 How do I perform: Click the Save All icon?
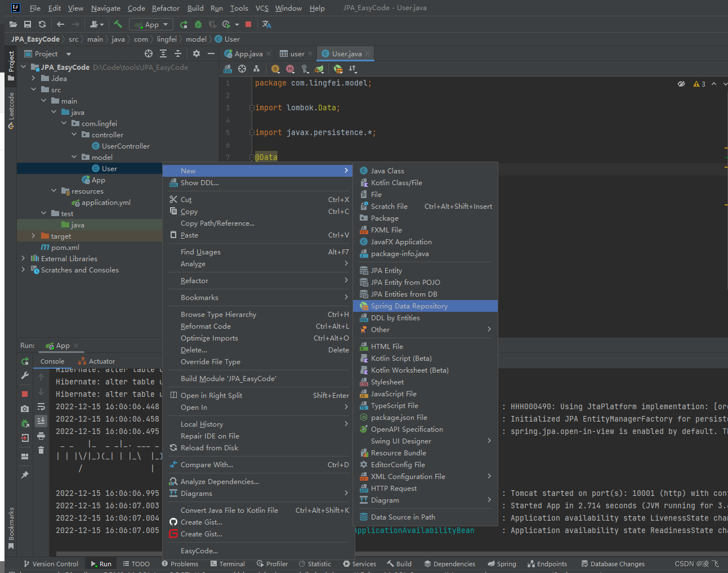[28, 24]
